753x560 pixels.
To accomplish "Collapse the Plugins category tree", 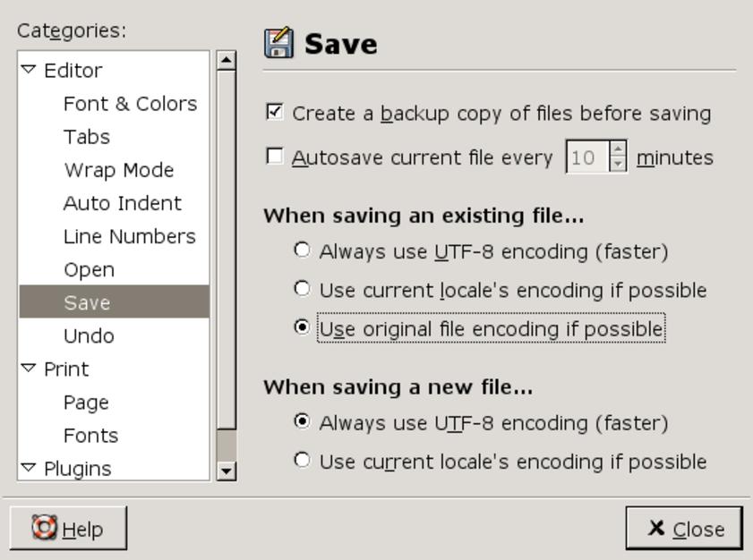I will click(29, 468).
